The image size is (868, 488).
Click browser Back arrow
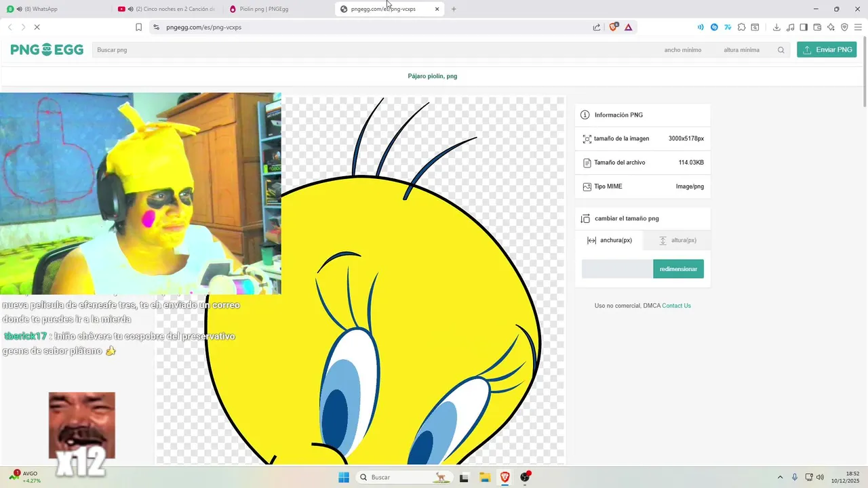(9, 27)
